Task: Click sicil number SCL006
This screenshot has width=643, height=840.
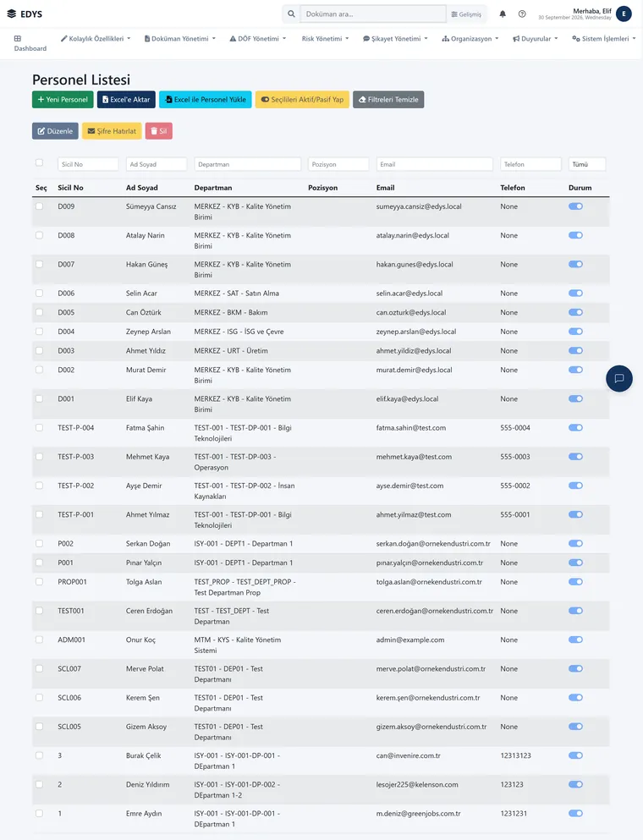Action: (69, 698)
